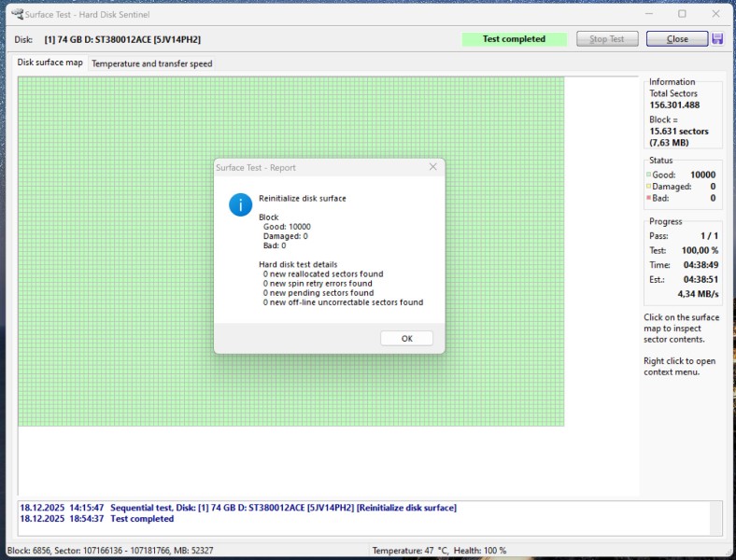The width and height of the screenshot is (736, 560).
Task: Select the Test completed log line
Action: (97, 519)
